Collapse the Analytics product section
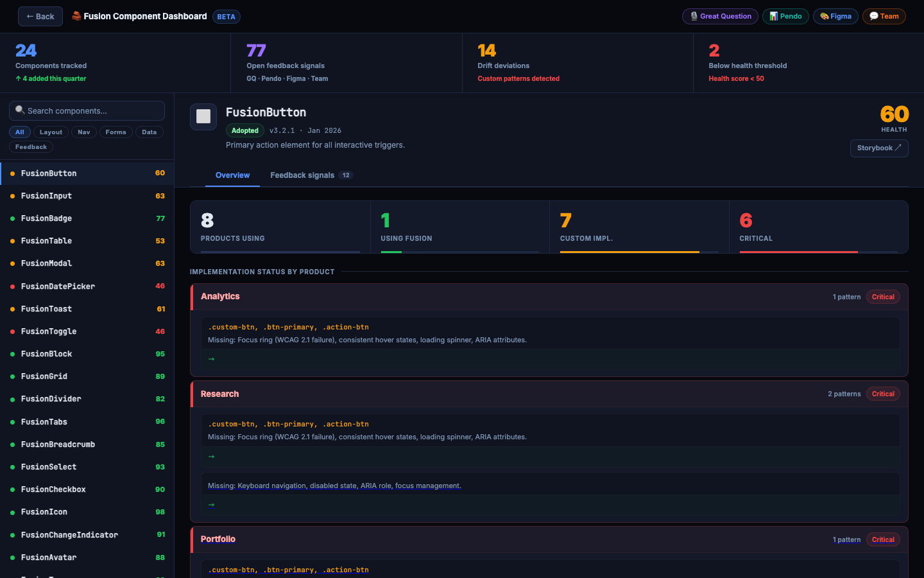The height and width of the screenshot is (578, 924). pos(550,297)
